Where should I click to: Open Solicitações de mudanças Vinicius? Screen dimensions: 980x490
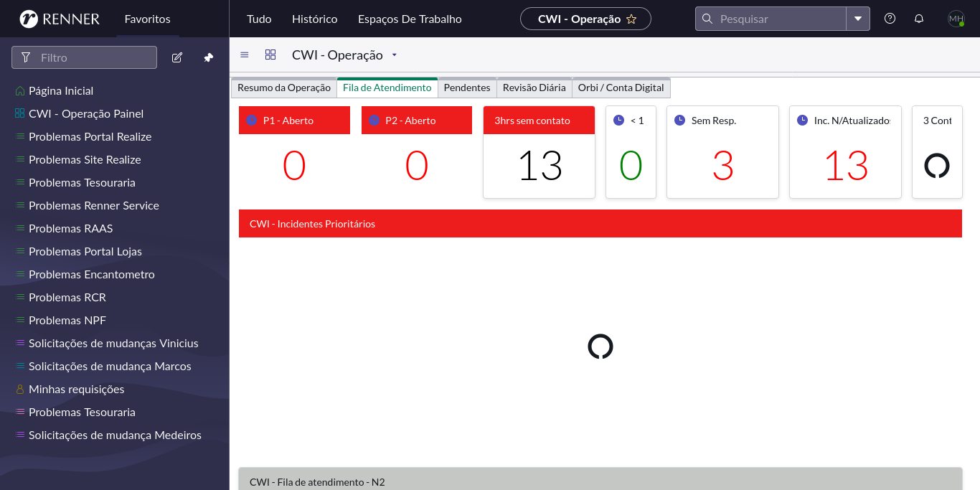tap(113, 343)
